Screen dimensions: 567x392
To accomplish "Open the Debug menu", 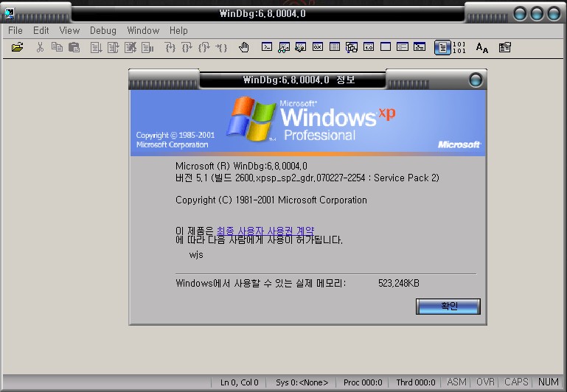I will (103, 31).
